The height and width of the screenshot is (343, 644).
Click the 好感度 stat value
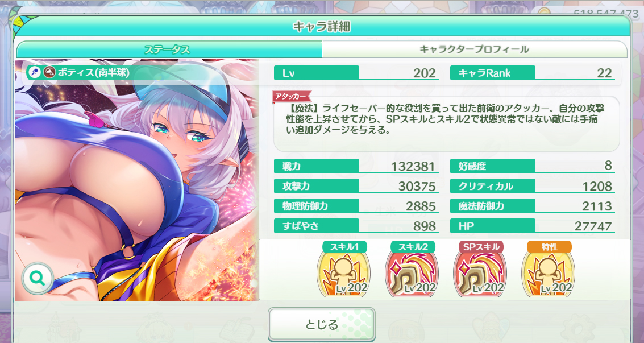pos(608,166)
